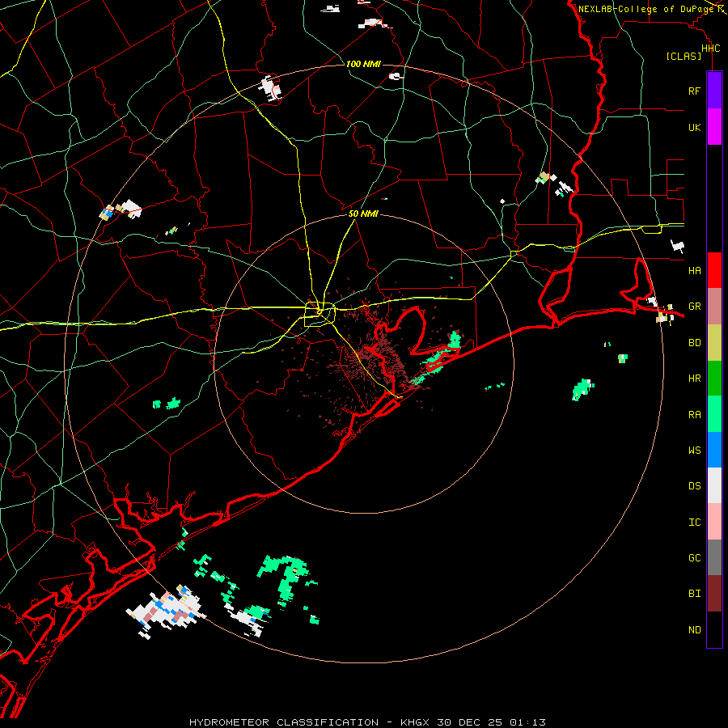
Task: Click the GR legend label
Action: coord(694,307)
